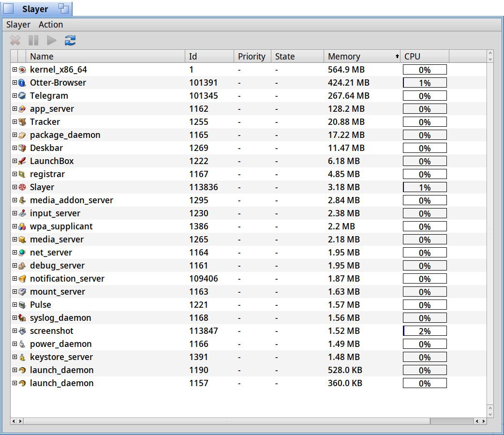The height and width of the screenshot is (435, 504).
Task: Click the memory value 564.9 MB
Action: click(346, 70)
